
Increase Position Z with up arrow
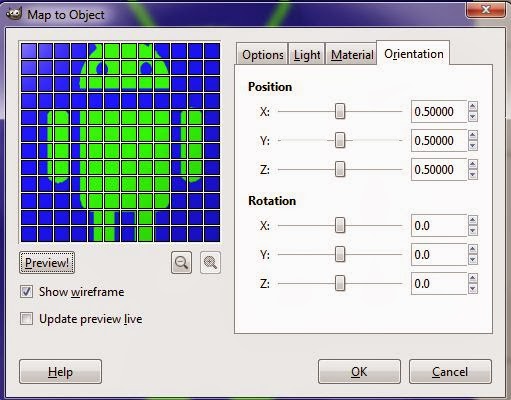[x=473, y=164]
